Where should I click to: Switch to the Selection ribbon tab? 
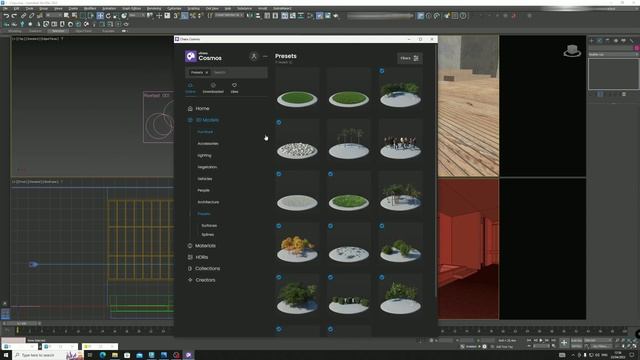58,31
